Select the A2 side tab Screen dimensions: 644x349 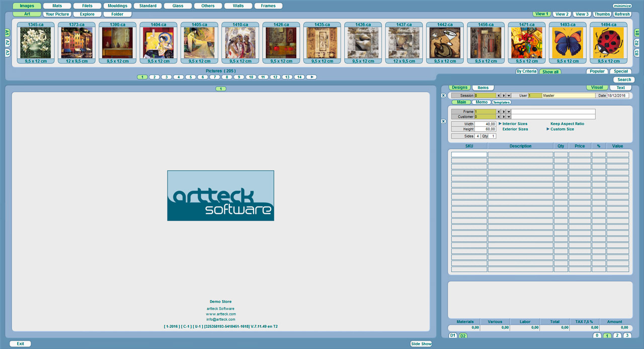coord(8,42)
